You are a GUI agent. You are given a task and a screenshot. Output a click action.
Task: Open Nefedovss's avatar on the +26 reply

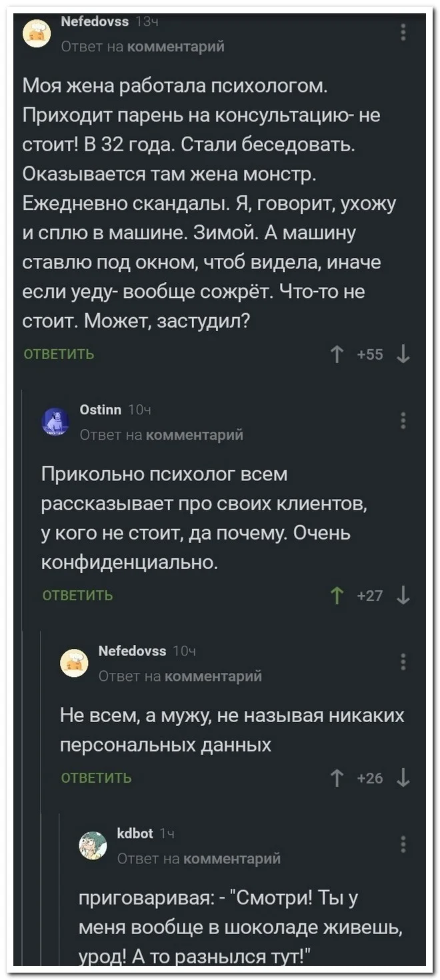(74, 662)
